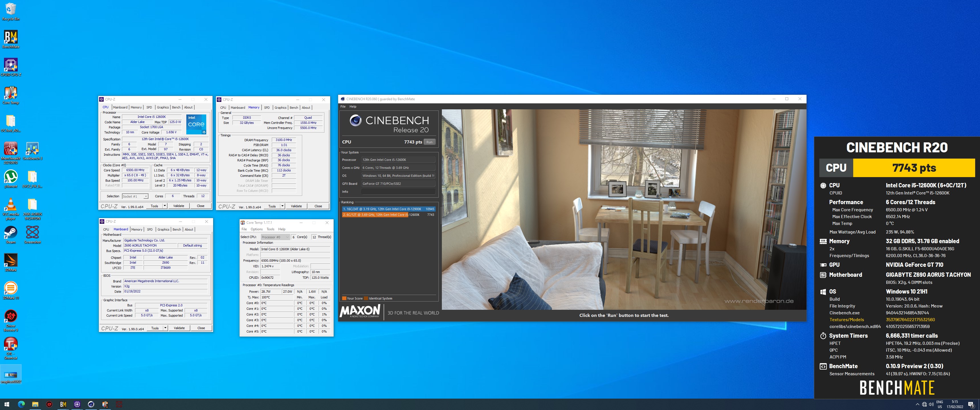Open Tools dropdown arrow in CPU-Z CPU window
980x410 pixels.
(x=165, y=206)
